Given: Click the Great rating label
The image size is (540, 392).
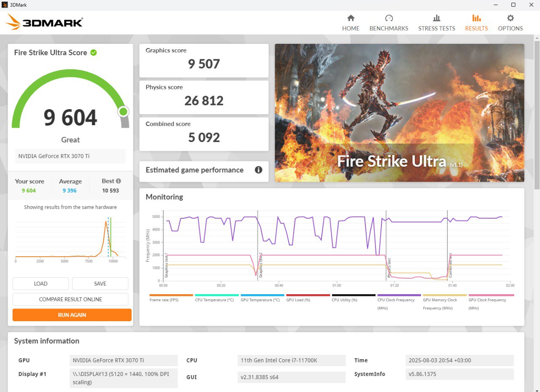Looking at the screenshot, I should click(x=70, y=140).
